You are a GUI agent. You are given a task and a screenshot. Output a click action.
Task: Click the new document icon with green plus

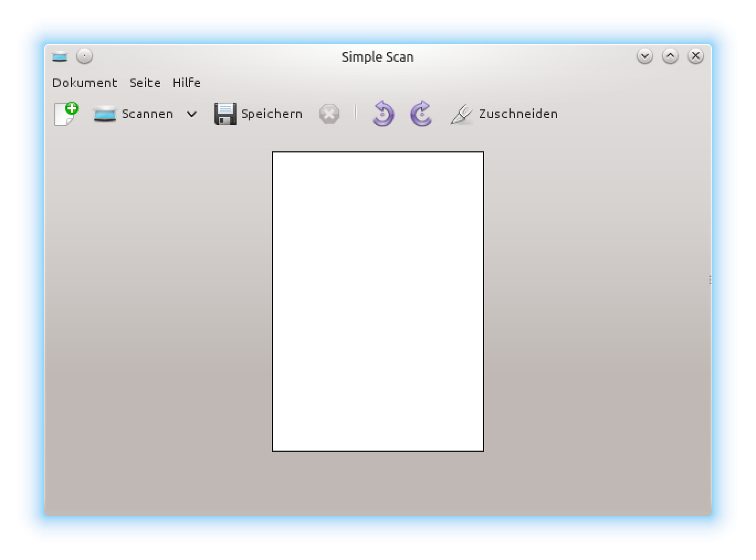[x=66, y=113]
